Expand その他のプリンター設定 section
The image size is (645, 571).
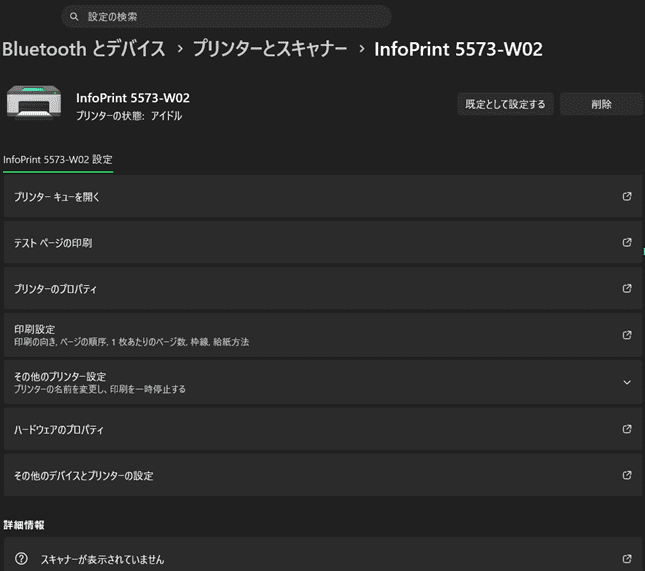coord(323,383)
